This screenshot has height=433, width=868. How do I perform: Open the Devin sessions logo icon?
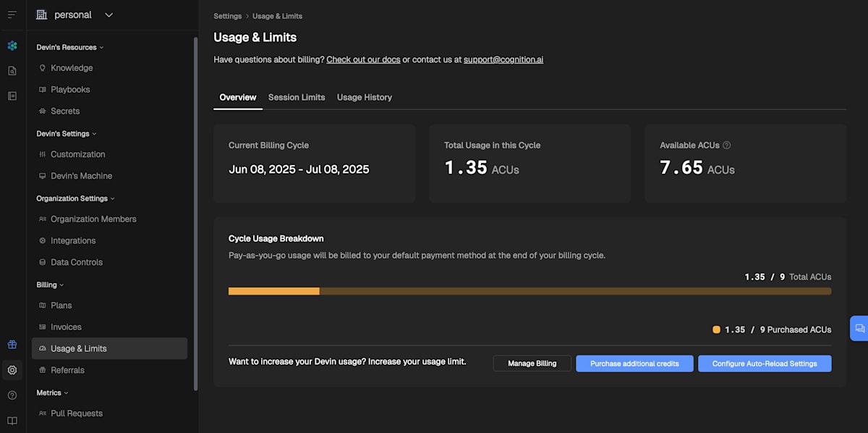pyautogui.click(x=12, y=46)
